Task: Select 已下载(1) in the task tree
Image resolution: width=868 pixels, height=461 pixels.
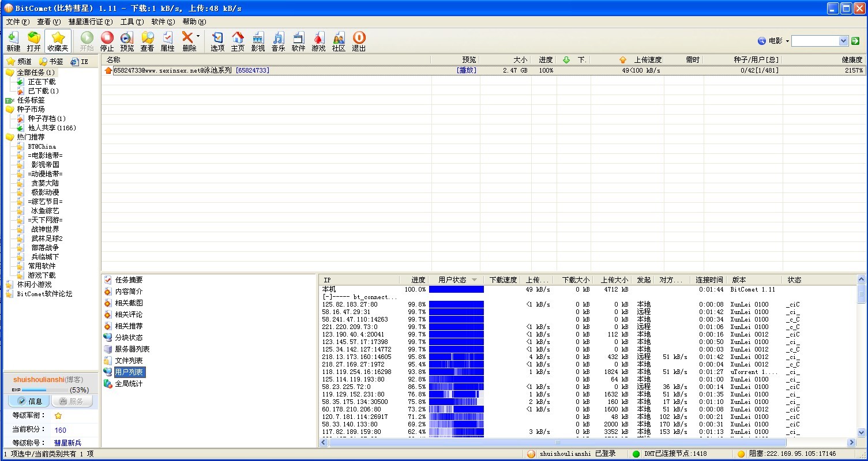Action: point(43,91)
